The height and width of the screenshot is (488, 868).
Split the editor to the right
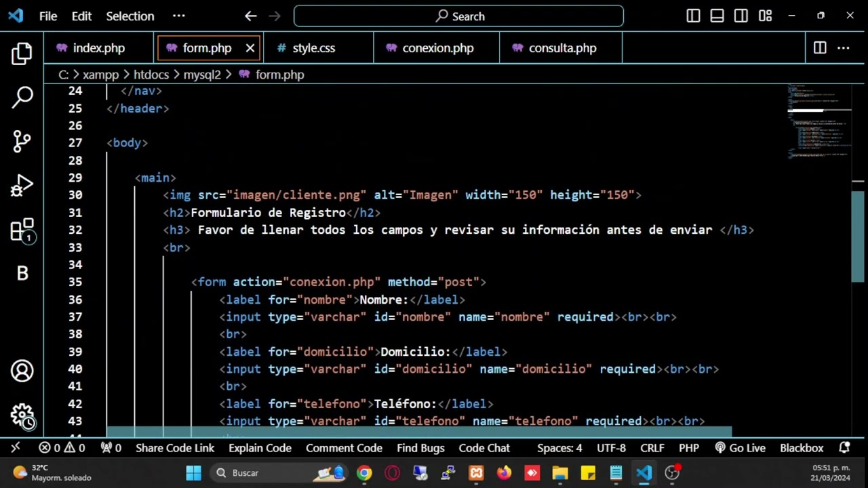pyautogui.click(x=820, y=47)
